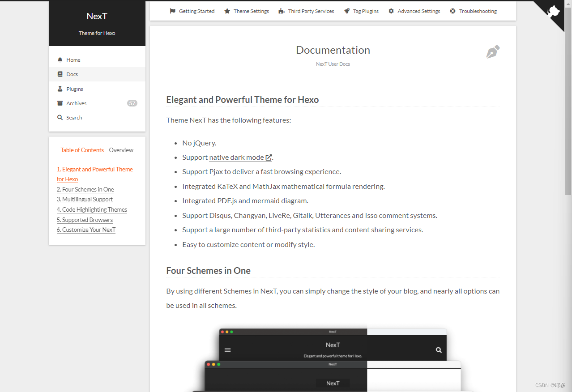
Task: Click the PDF.js and mermaid bullet text
Action: coord(245,201)
